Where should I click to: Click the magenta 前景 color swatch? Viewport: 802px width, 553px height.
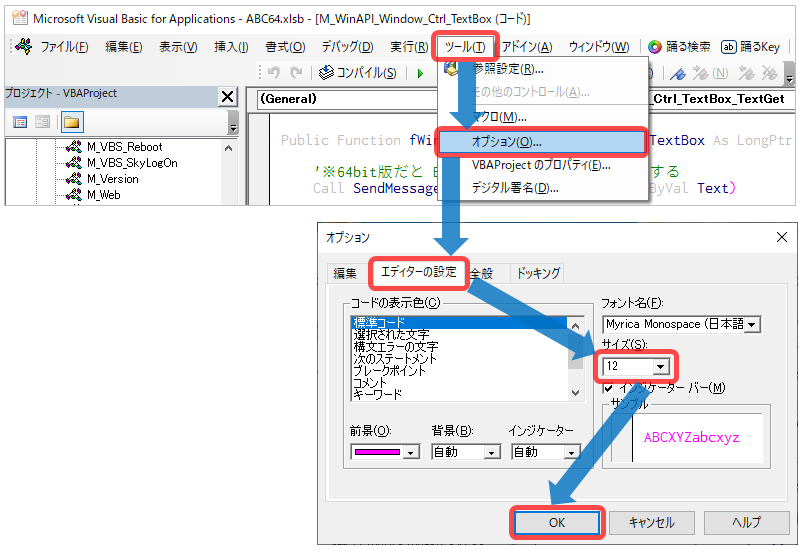377,452
